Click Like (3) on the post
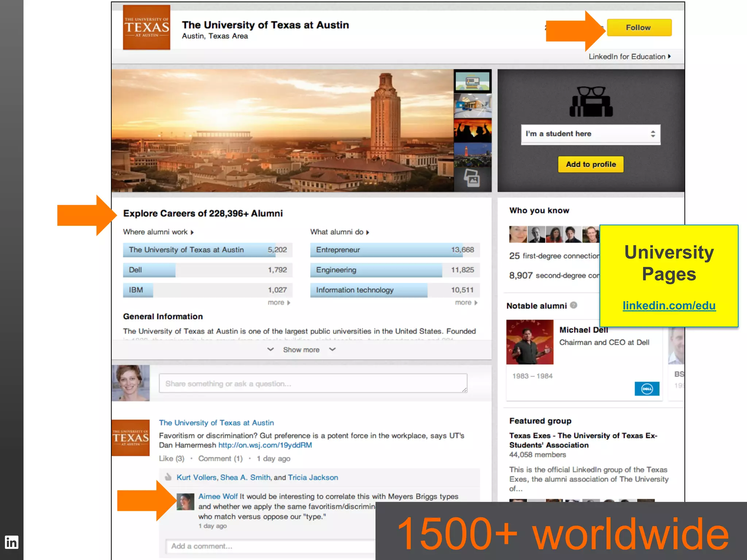Viewport: 747px width, 560px height. 172,459
